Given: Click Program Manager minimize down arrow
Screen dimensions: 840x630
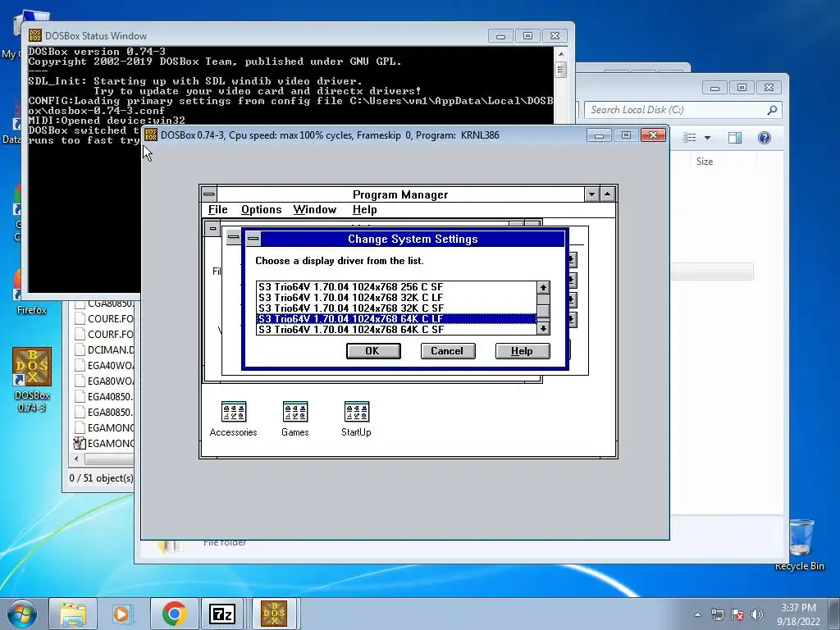Looking at the screenshot, I should click(x=591, y=194).
